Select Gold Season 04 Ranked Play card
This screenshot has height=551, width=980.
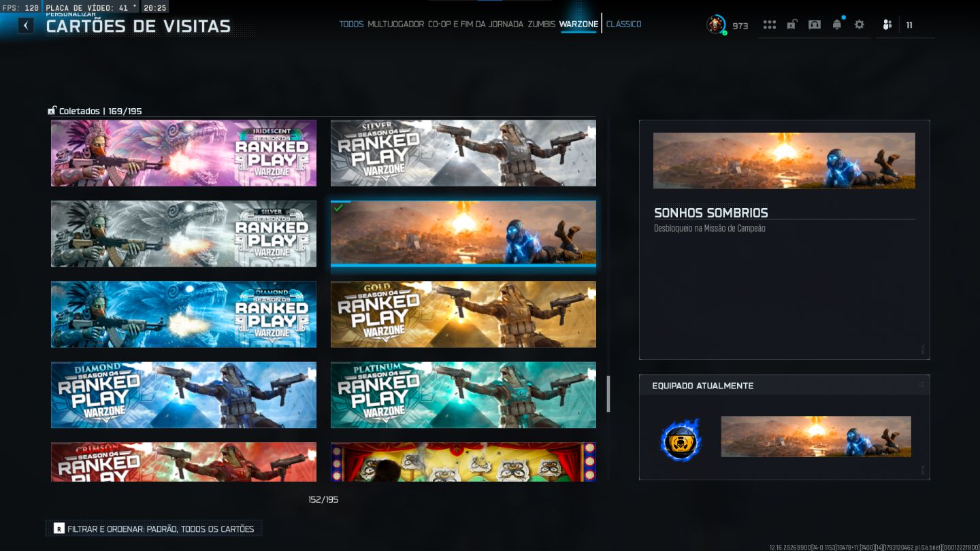pyautogui.click(x=463, y=314)
